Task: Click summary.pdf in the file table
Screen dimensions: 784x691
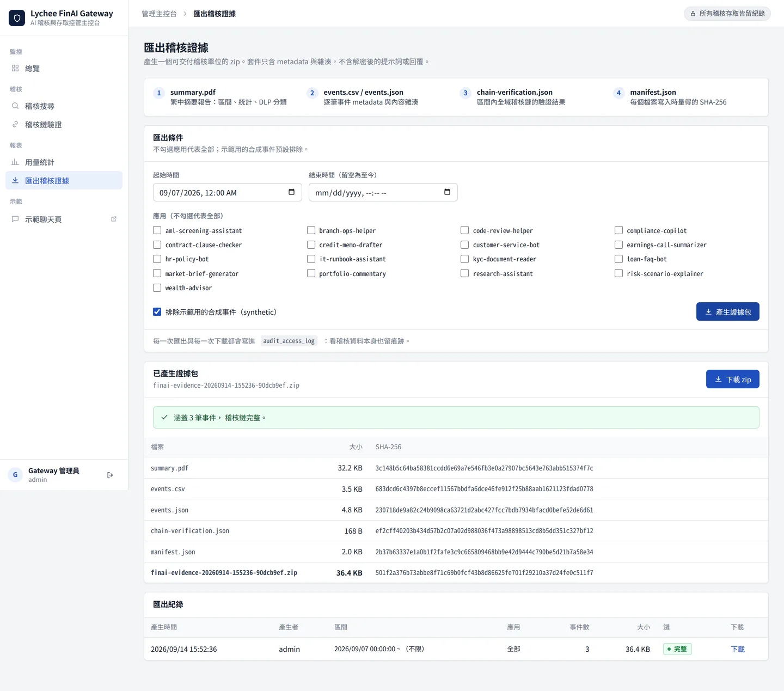Action: coord(169,468)
